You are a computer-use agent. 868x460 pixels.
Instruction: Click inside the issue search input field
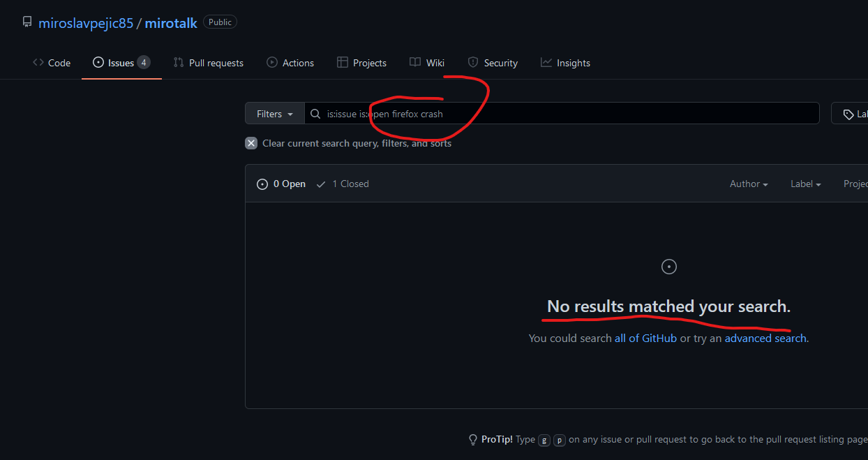coord(558,113)
